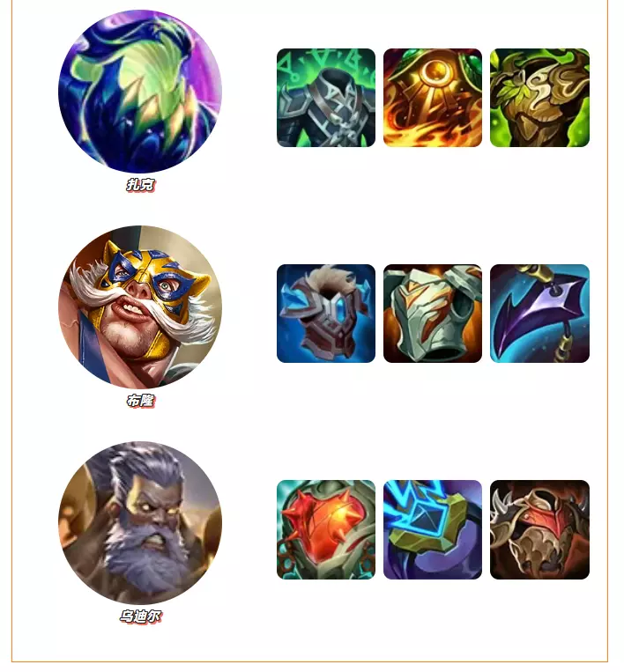Click the green rune armor item icon
Screen dimensions: 624x672
[x=326, y=98]
